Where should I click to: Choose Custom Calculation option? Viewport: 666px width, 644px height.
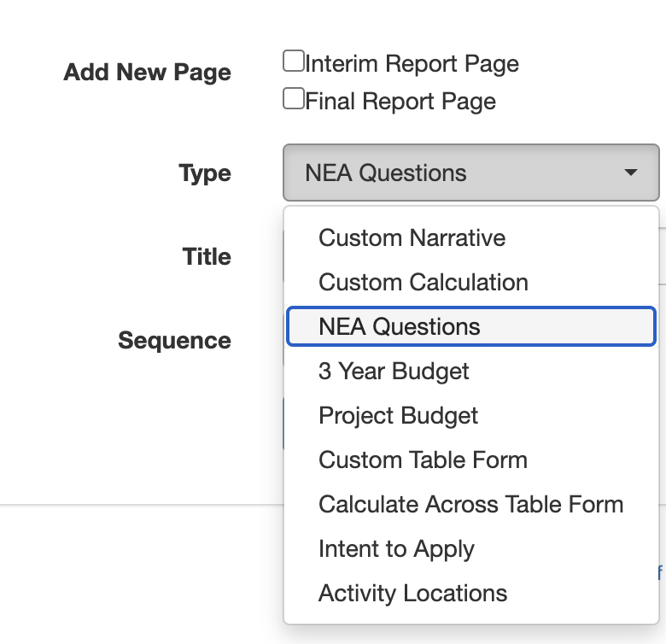pos(471,282)
